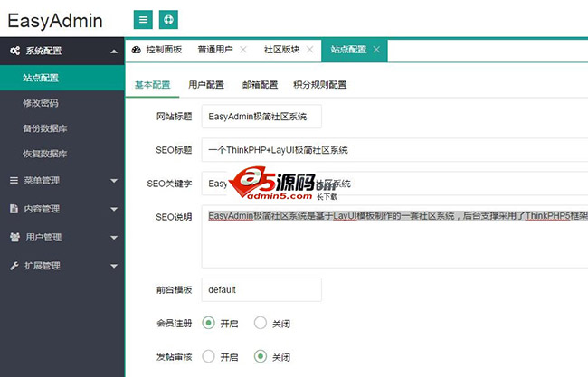Click the 扩展管理 sidebar label

(42, 266)
